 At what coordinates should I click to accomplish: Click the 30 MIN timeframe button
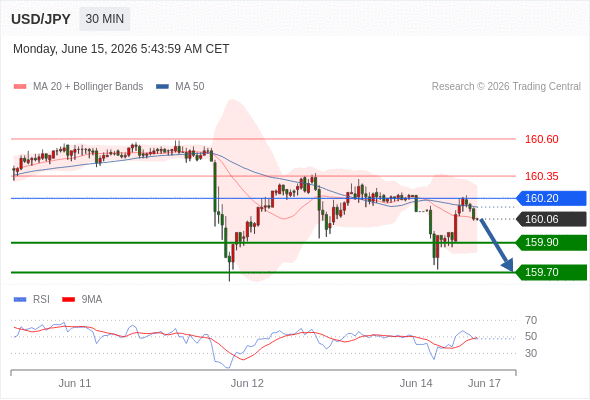coord(105,19)
